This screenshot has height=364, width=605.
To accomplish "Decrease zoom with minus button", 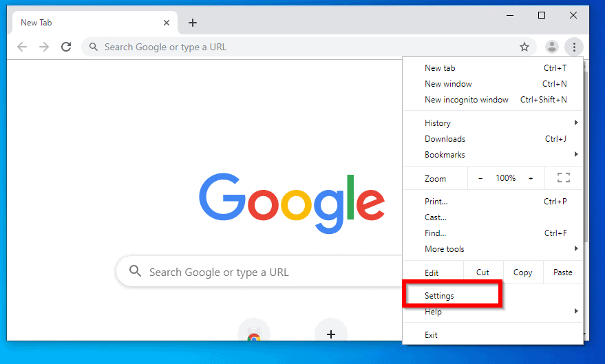I will pos(480,178).
